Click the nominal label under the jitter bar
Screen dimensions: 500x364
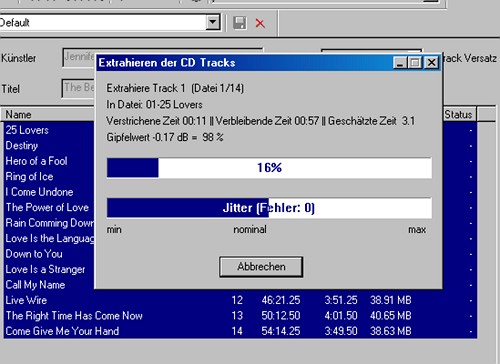click(250, 229)
